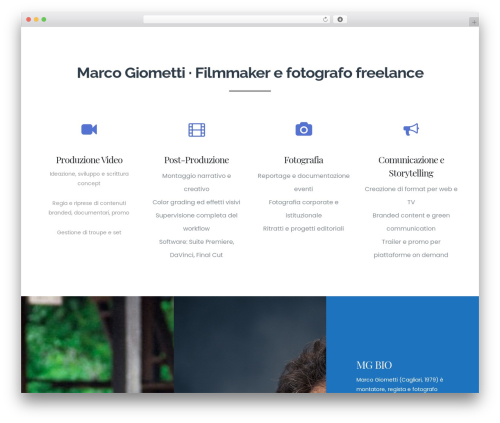Click the main heading Marco Giometti Filmmaker
Screen dimensions: 500x423
(x=250, y=73)
